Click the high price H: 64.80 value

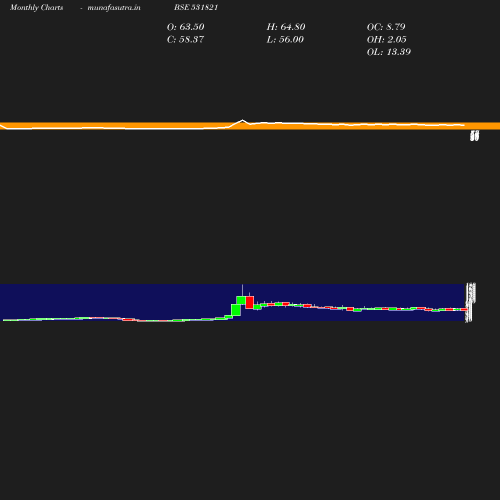(286, 27)
